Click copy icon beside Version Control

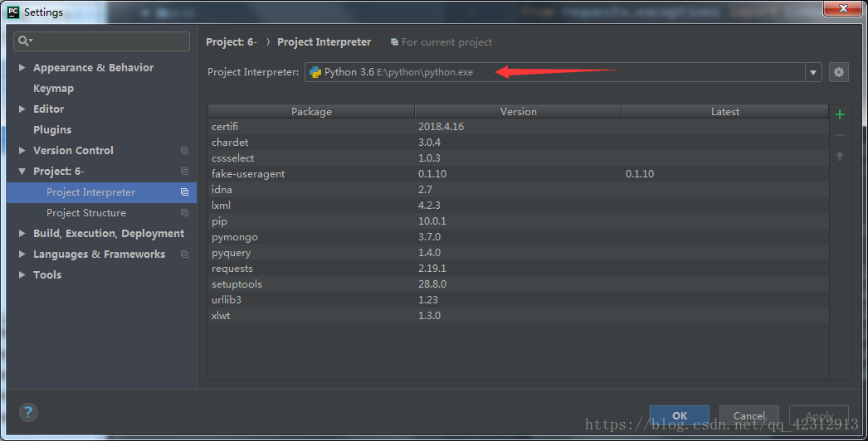point(184,151)
